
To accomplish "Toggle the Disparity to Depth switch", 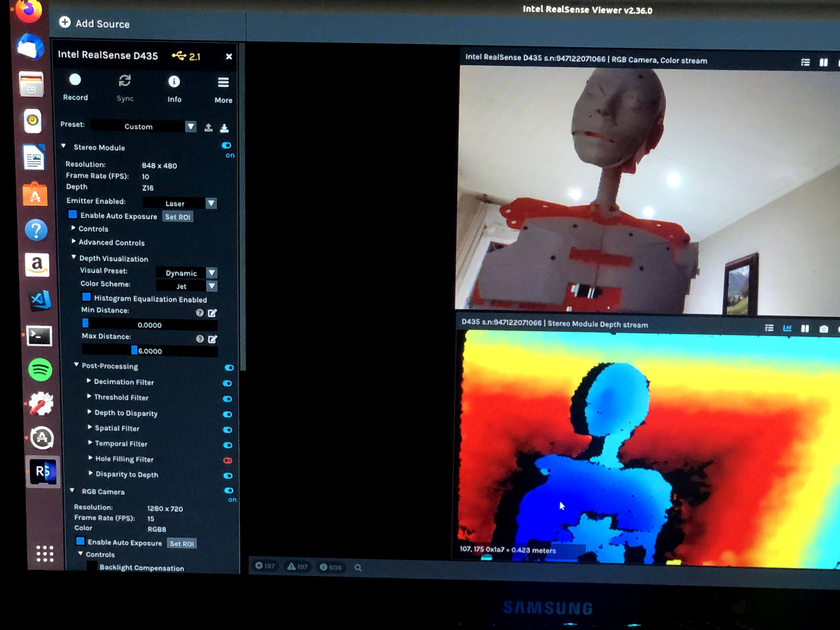I will point(228,476).
